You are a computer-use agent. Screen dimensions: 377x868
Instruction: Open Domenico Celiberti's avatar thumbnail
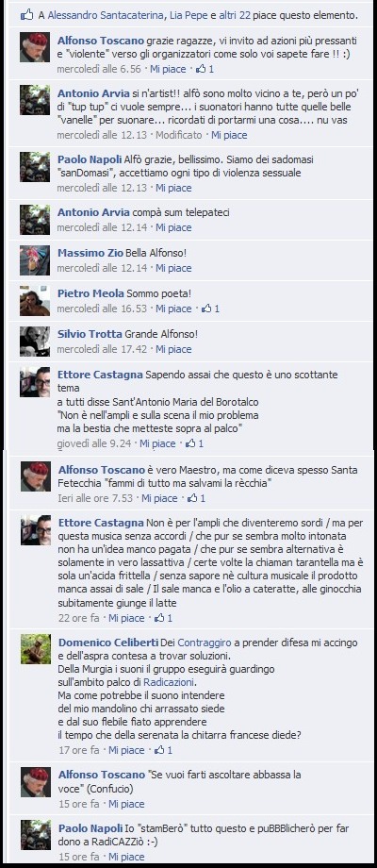[36, 649]
